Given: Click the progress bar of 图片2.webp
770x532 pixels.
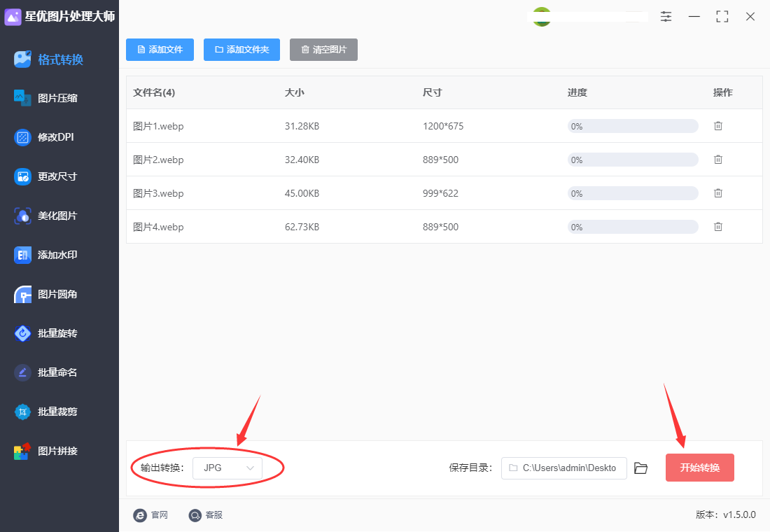Looking at the screenshot, I should click(633, 160).
